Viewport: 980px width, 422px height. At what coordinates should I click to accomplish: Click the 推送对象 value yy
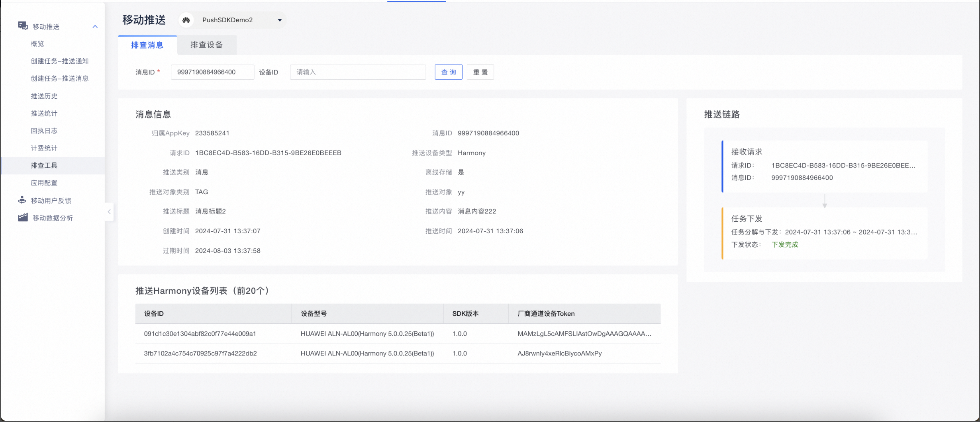(x=461, y=192)
